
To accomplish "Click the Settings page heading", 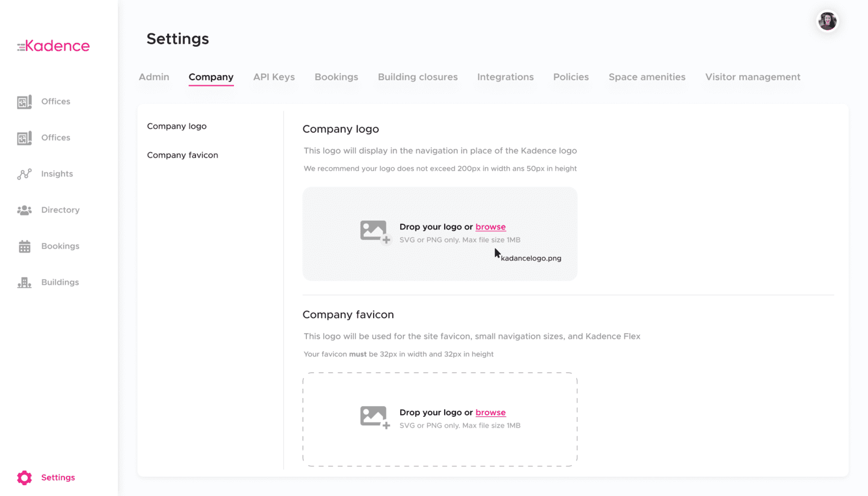I will click(x=177, y=39).
